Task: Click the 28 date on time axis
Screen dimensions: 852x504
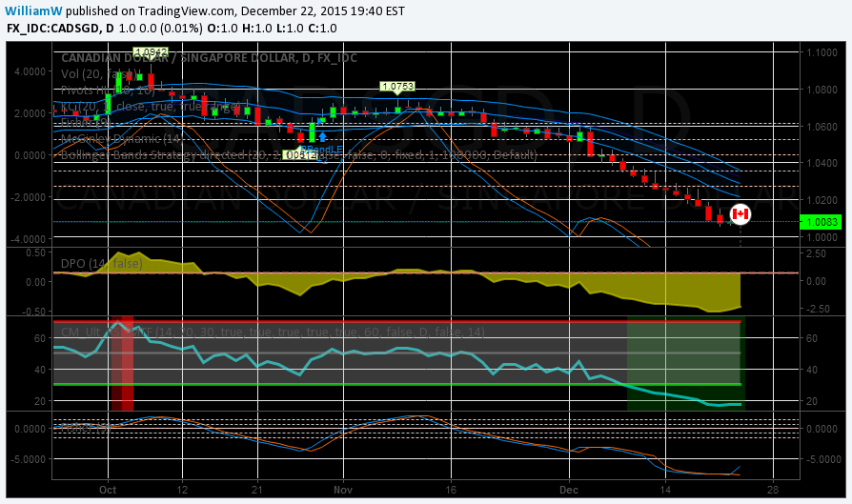Action: pos(773,490)
